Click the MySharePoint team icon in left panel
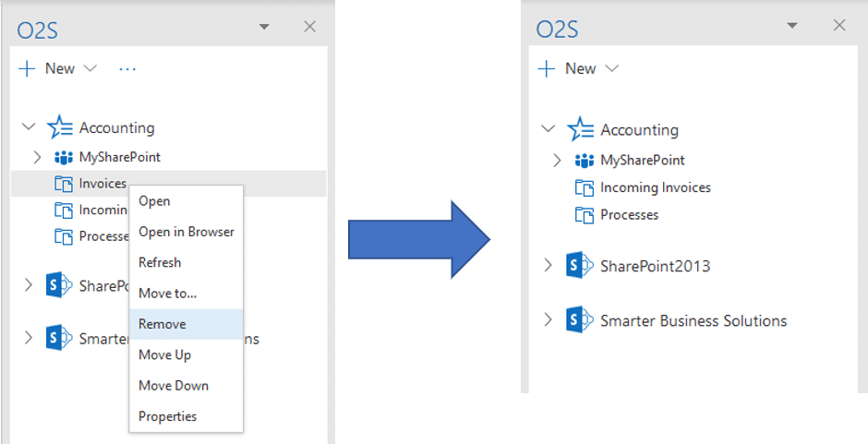 [x=64, y=158]
